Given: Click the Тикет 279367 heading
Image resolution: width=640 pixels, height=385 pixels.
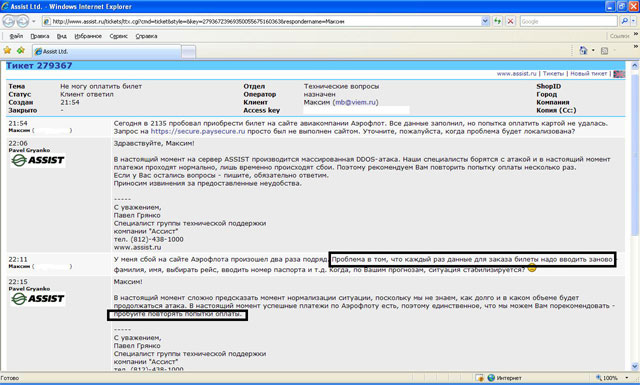Looking at the screenshot, I should coord(39,66).
